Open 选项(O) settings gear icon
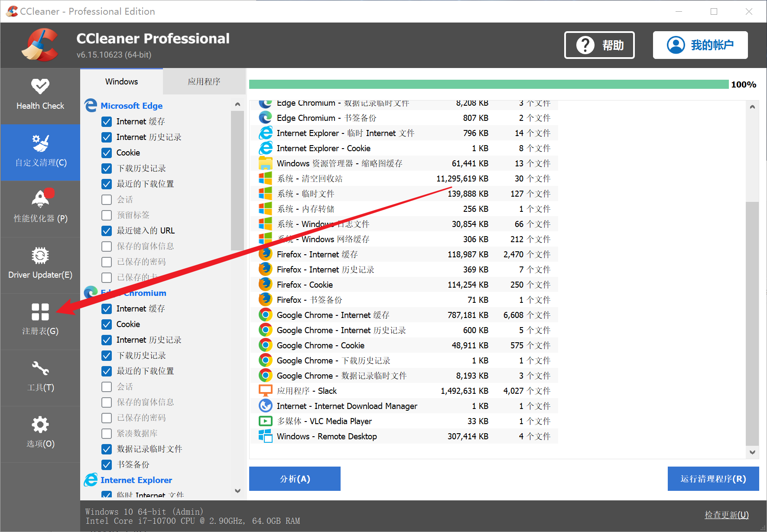 (40, 425)
